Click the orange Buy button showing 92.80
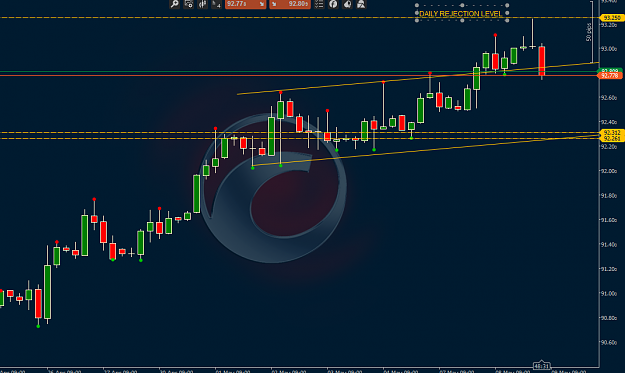Screen dimensions: 625x373 [290, 4]
